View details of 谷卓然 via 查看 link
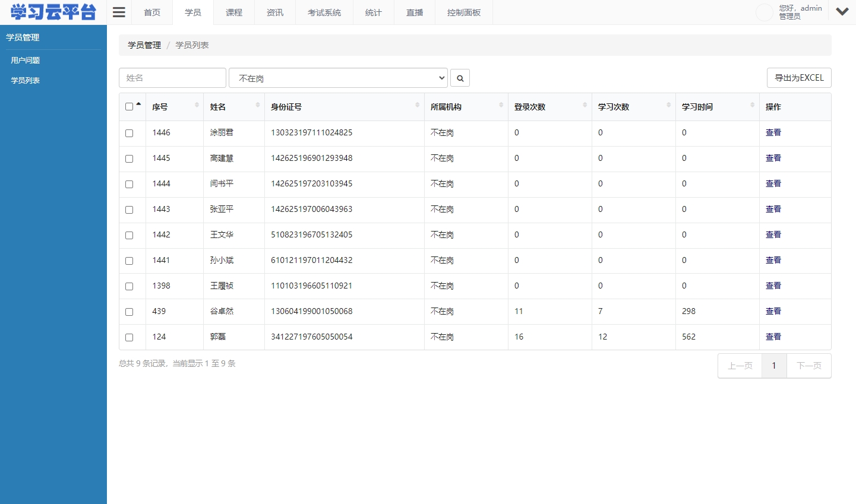856x504 pixels. tap(773, 311)
